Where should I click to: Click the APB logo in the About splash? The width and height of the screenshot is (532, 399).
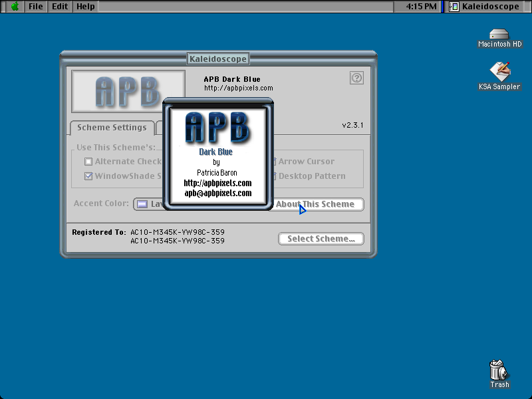click(x=217, y=127)
